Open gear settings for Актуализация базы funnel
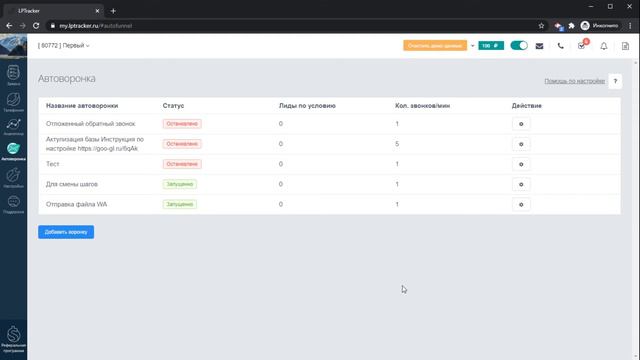The height and width of the screenshot is (360, 640). [521, 144]
